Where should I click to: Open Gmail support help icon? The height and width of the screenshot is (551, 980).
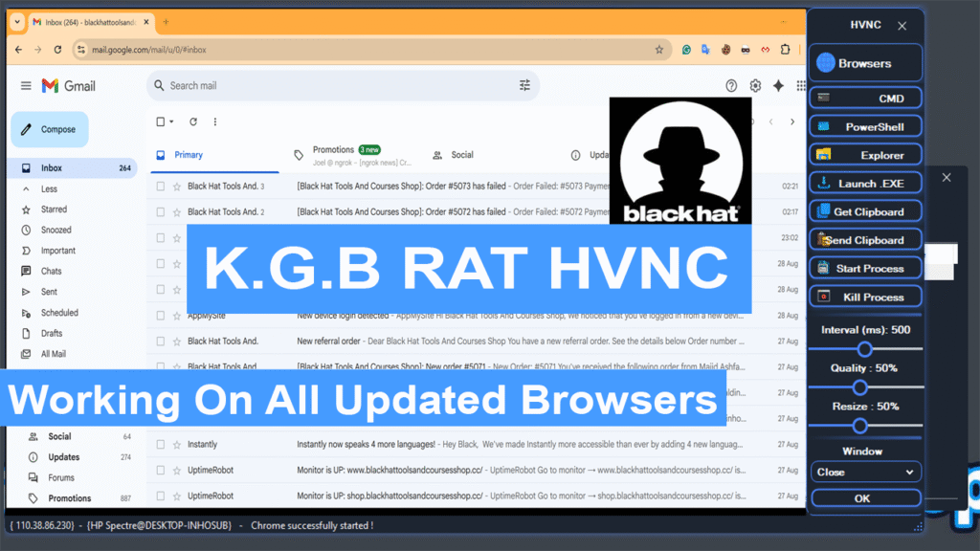click(731, 85)
